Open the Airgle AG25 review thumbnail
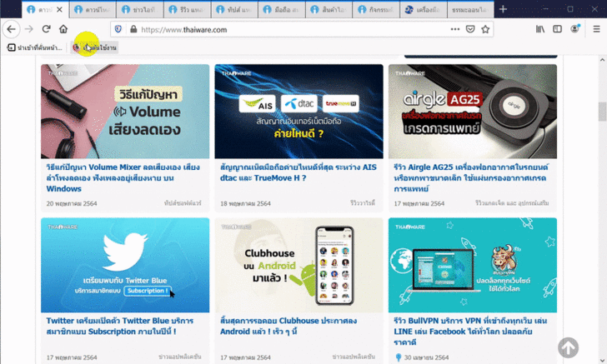The width and height of the screenshot is (607, 364). pyautogui.click(x=473, y=112)
